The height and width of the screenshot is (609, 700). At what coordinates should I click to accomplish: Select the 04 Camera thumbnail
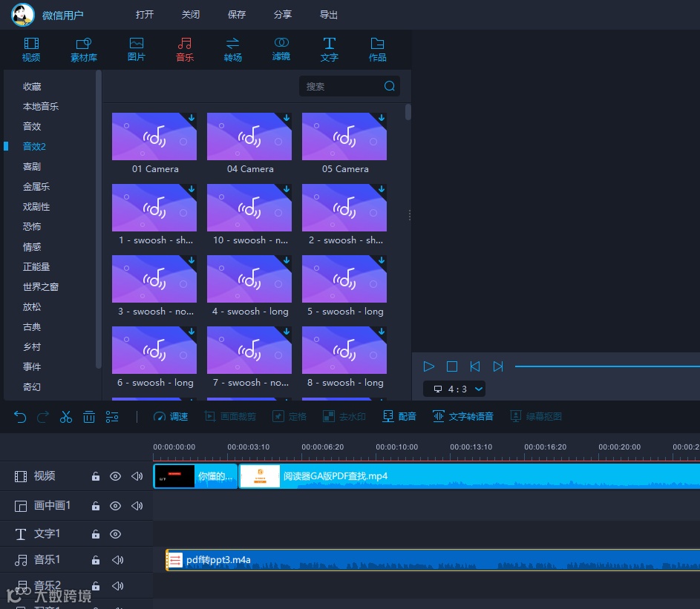pos(249,136)
